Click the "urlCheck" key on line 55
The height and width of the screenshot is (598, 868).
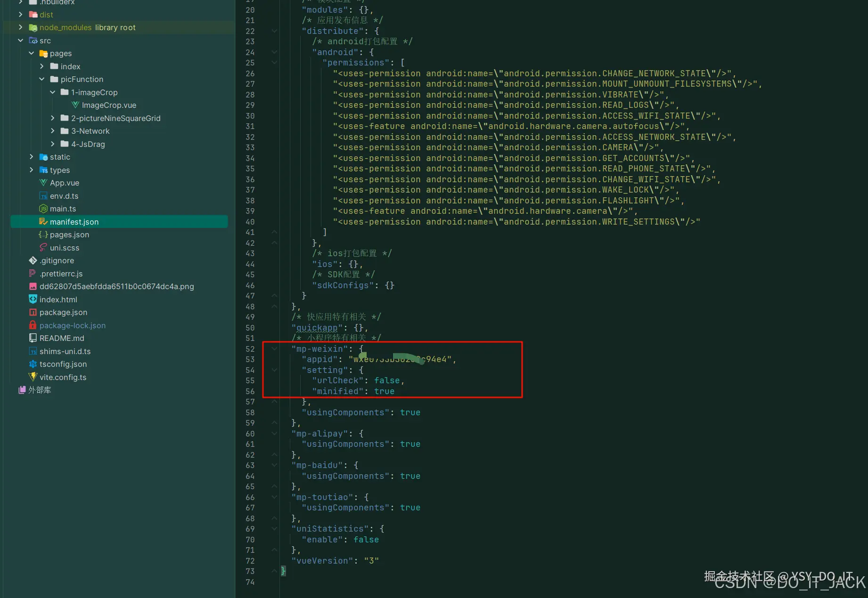(338, 380)
